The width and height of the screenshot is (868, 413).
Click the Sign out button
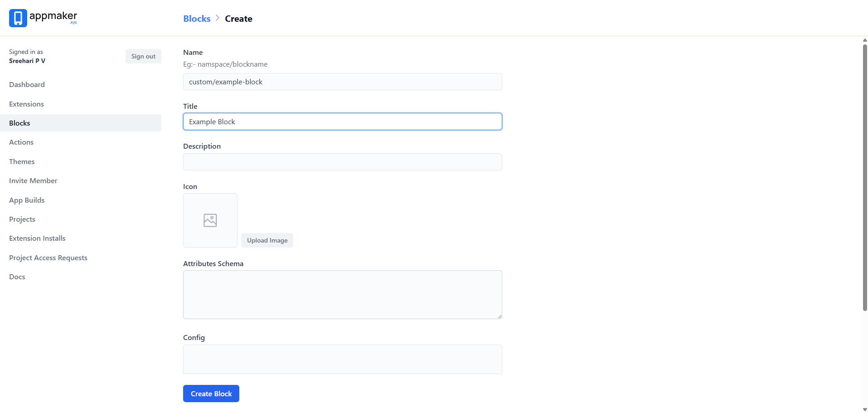(143, 56)
